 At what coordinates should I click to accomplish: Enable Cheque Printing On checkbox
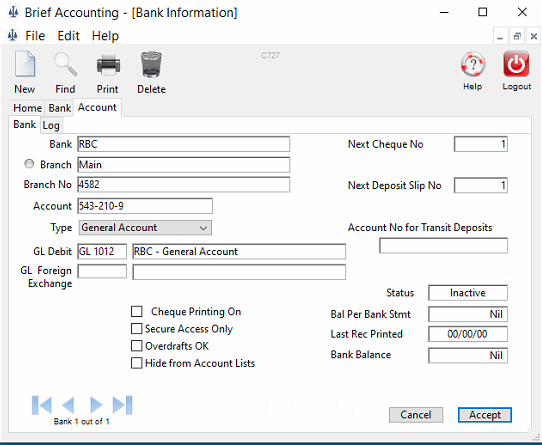click(x=137, y=312)
